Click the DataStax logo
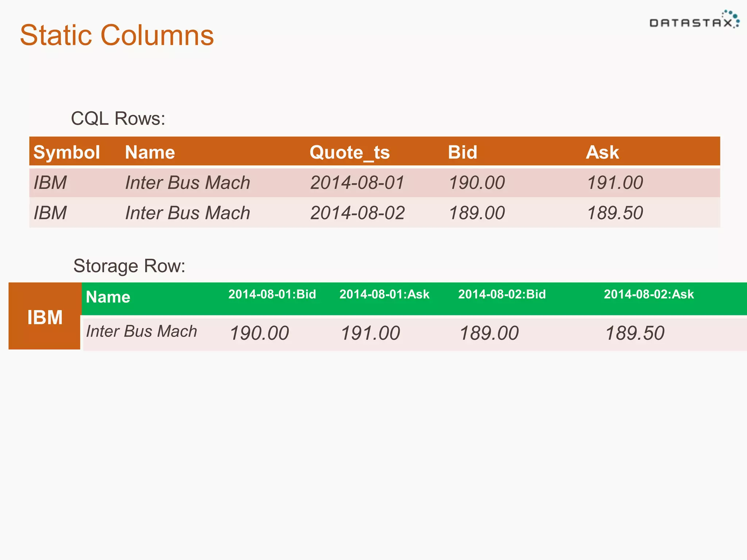Screen dimensions: 747x560 (x=694, y=20)
